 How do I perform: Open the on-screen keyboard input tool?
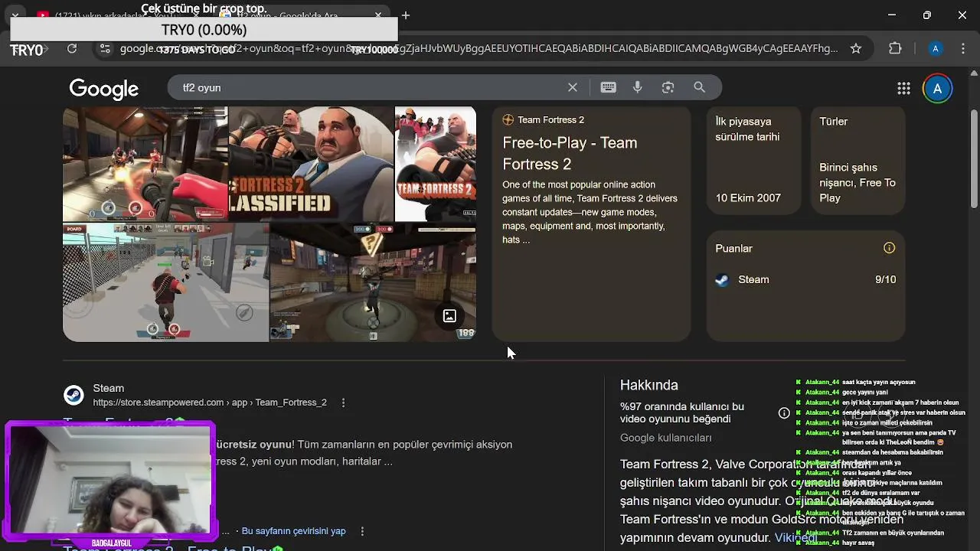tap(609, 87)
